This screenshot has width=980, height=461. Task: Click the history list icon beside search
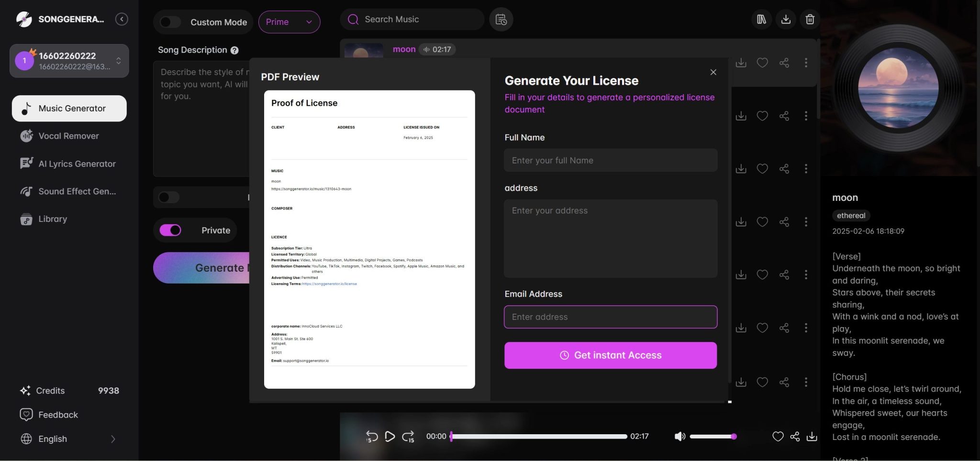click(x=501, y=20)
